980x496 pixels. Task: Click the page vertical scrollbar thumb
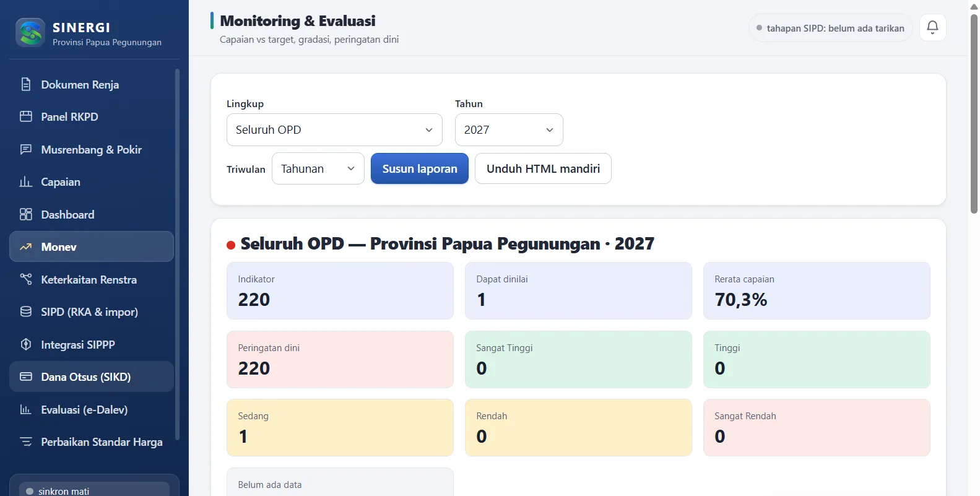(974, 113)
